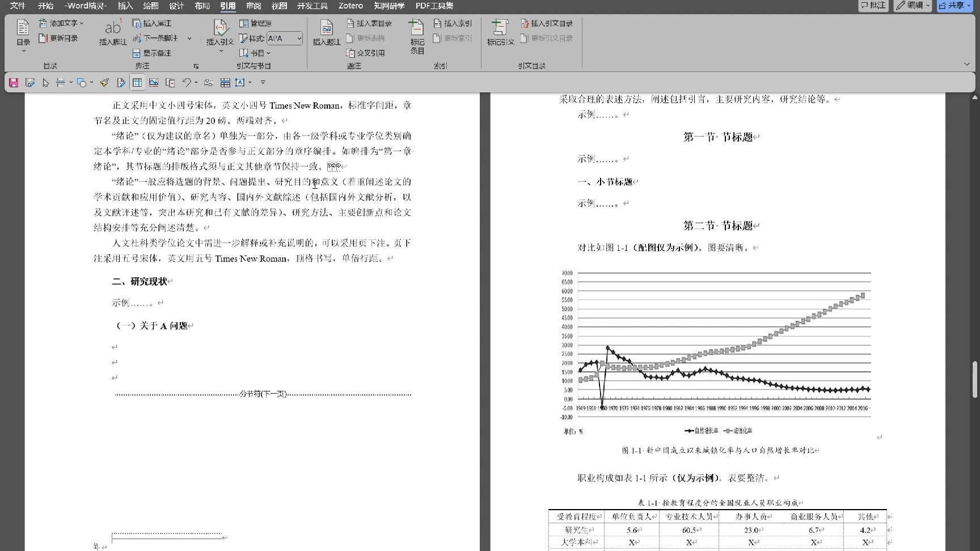This screenshot has width=980, height=551.
Task: Open the 开始 ribbon tab
Action: pyautogui.click(x=45, y=6)
